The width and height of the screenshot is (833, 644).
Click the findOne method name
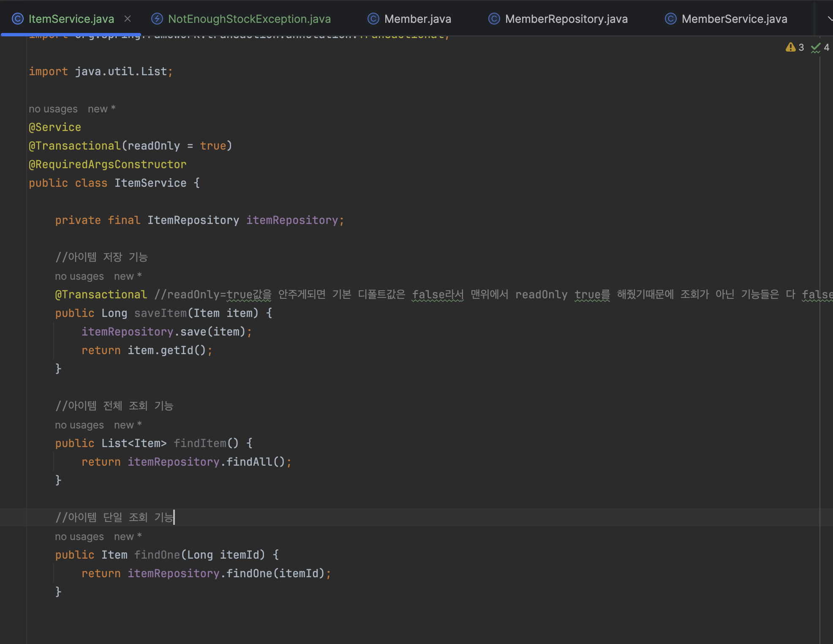[157, 555]
